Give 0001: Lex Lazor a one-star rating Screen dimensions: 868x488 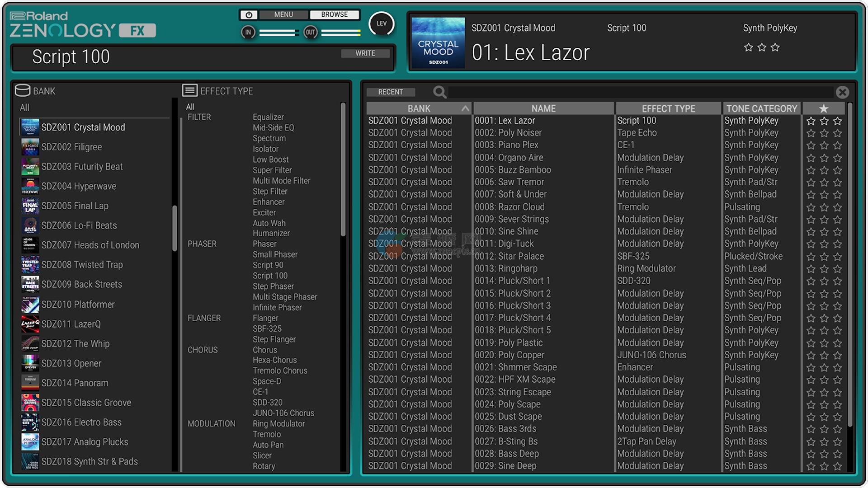(x=811, y=121)
